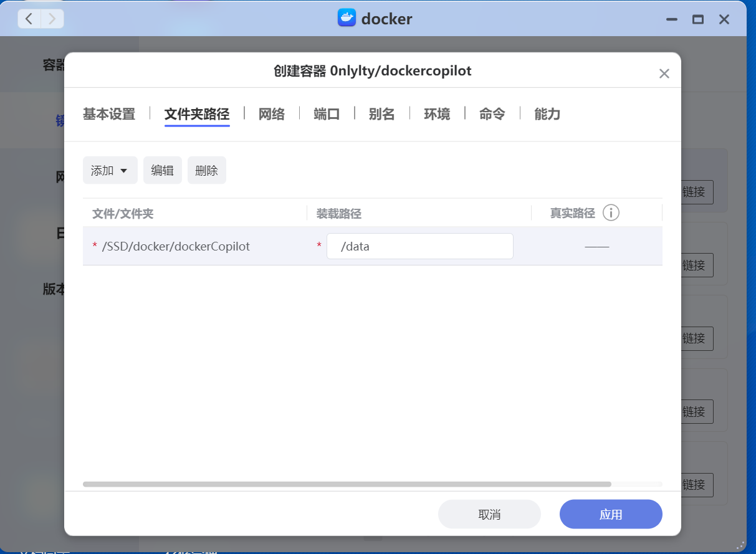Open the 添加 dropdown menu
This screenshot has width=756, height=554.
(x=110, y=171)
